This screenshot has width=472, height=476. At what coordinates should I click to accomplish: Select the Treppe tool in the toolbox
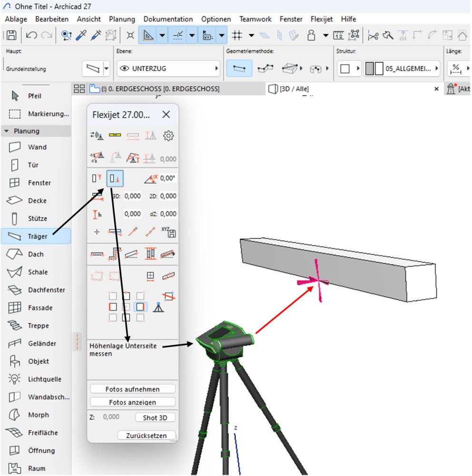(36, 326)
